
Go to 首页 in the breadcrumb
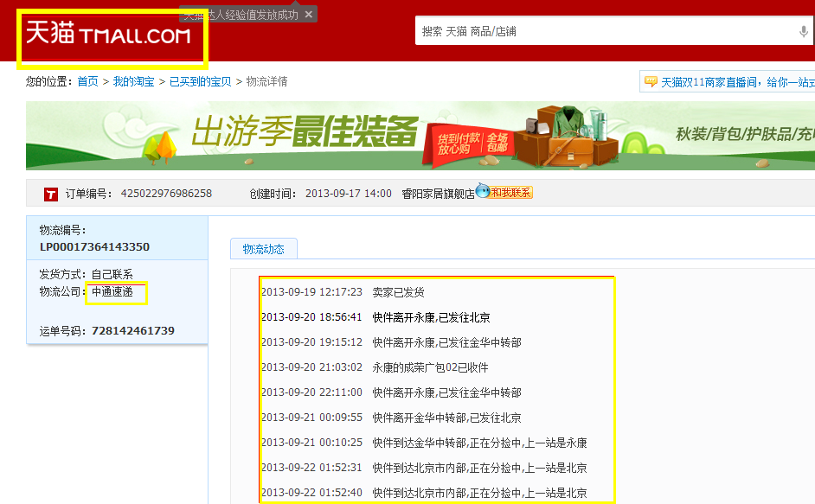(x=87, y=81)
